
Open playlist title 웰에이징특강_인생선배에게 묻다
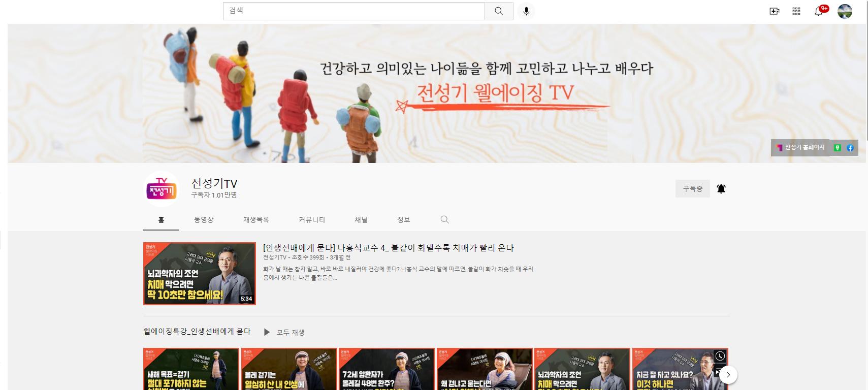pyautogui.click(x=197, y=332)
